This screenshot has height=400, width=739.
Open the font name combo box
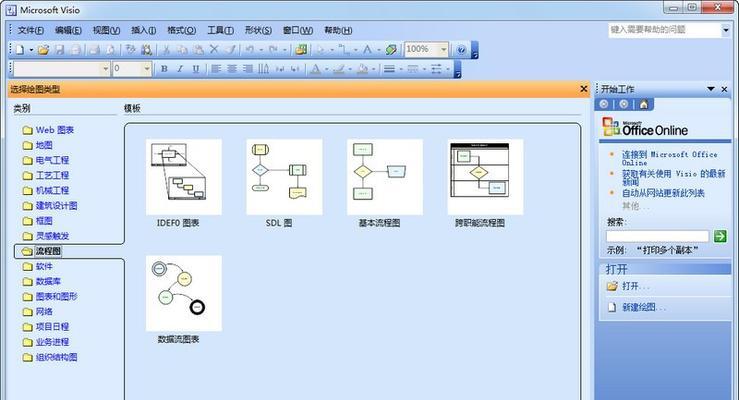[61, 69]
